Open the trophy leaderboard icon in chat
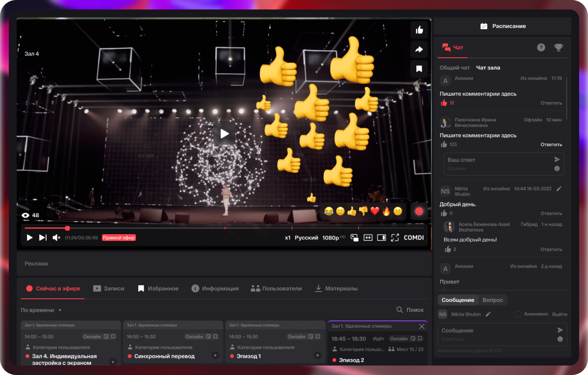Screen dimensions: 588x375 coord(559,47)
